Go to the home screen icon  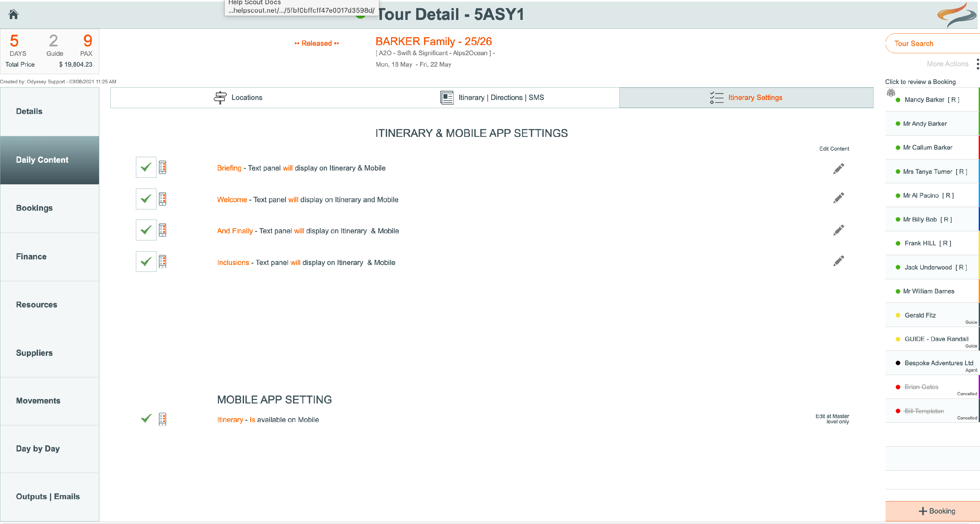(x=14, y=14)
